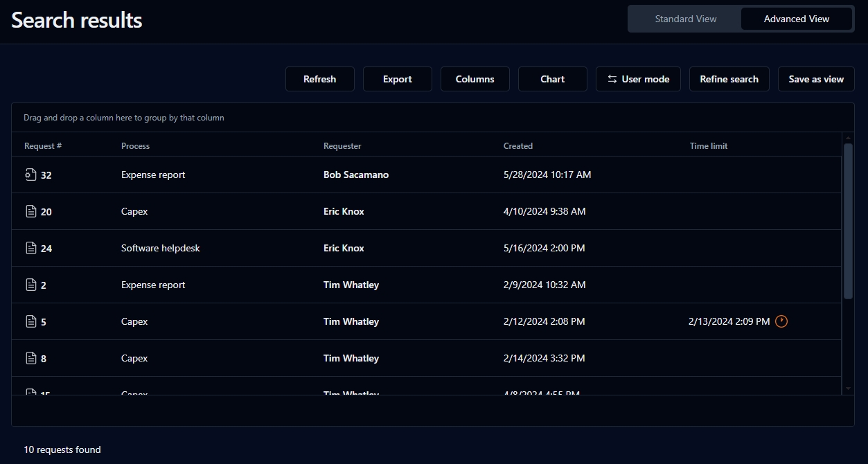The image size is (868, 464).
Task: Select the Advanced View tab
Action: [x=796, y=19]
